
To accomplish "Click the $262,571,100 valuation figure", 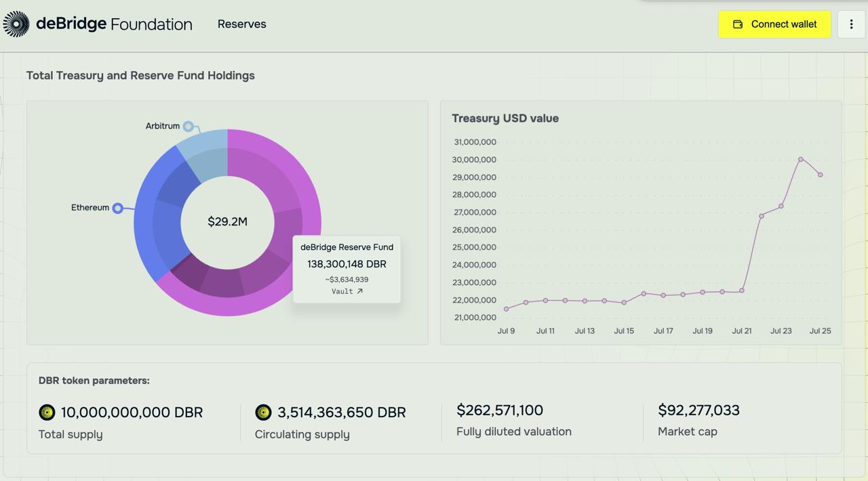I will [x=500, y=410].
